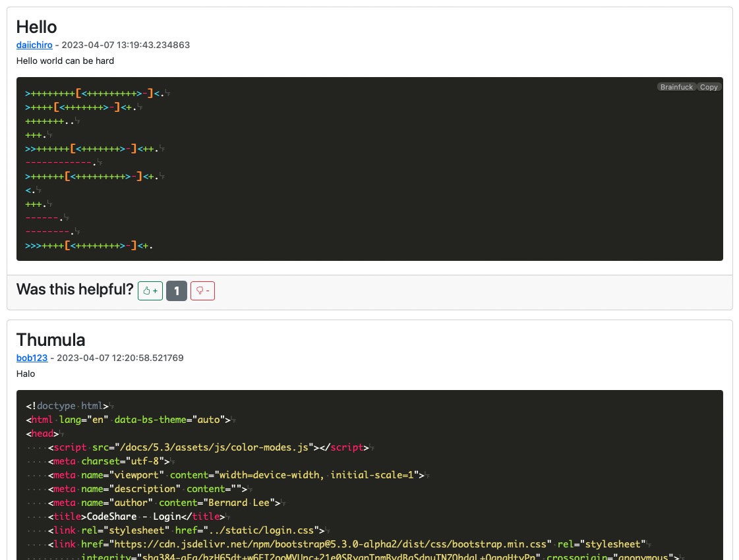Click the vote count badge showing 1
The width and height of the screenshot is (739, 560).
[x=177, y=291]
